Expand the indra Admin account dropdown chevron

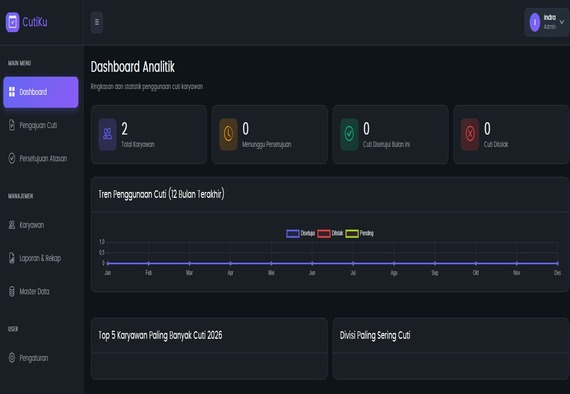(x=562, y=22)
